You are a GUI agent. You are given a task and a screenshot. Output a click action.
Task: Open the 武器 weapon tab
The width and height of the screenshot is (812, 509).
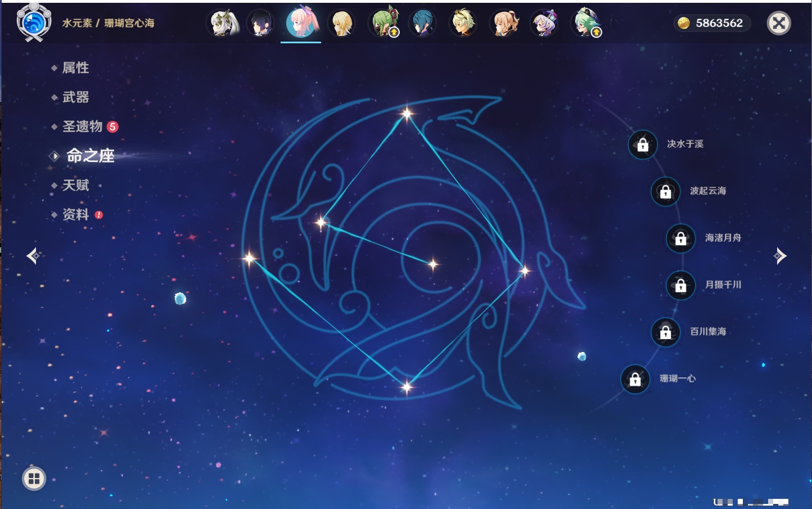[75, 97]
